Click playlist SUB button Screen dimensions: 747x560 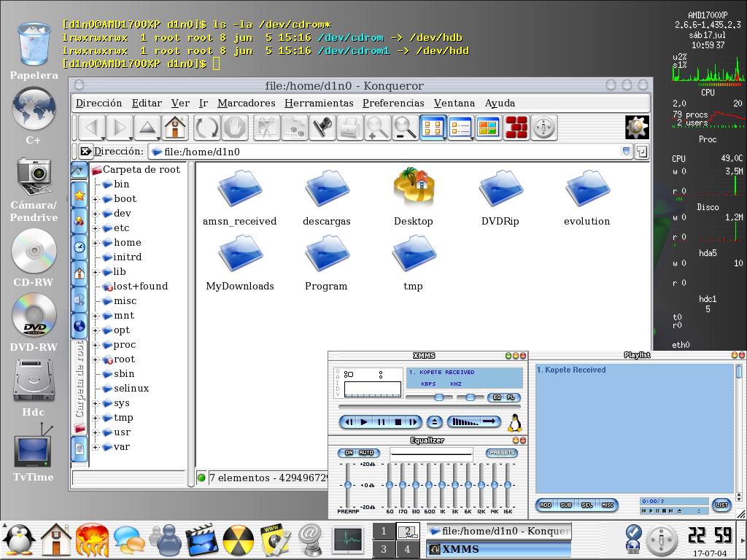pos(566,505)
